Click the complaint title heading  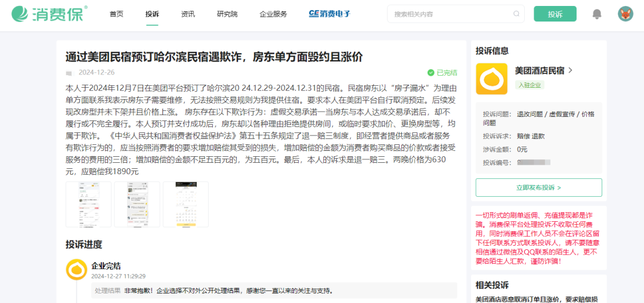[x=214, y=57]
